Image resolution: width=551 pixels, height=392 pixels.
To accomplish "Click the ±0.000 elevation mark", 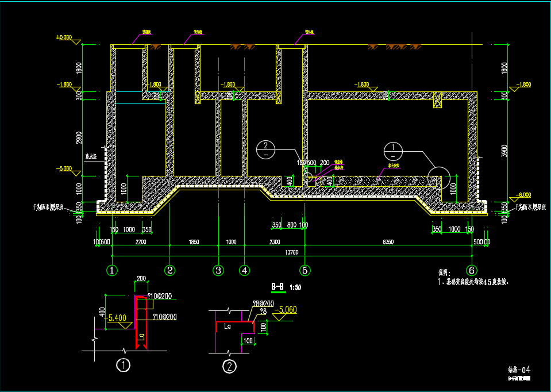I will (64, 37).
